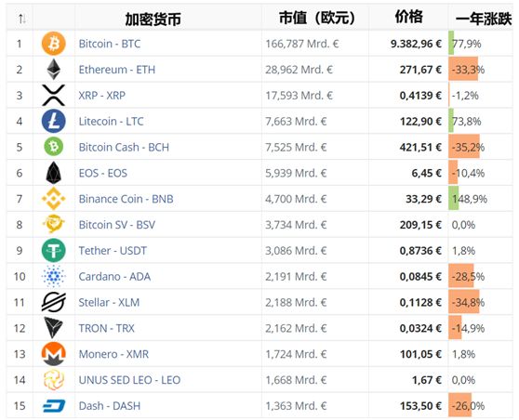This screenshot has width=519, height=420.
Task: Click the Ethereum diamond logo icon
Action: point(53,70)
